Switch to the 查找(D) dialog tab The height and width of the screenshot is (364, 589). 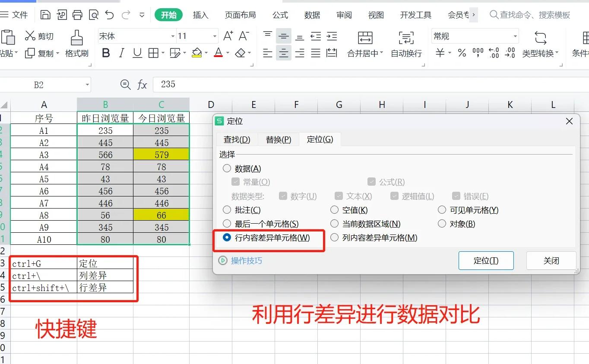[x=237, y=139]
